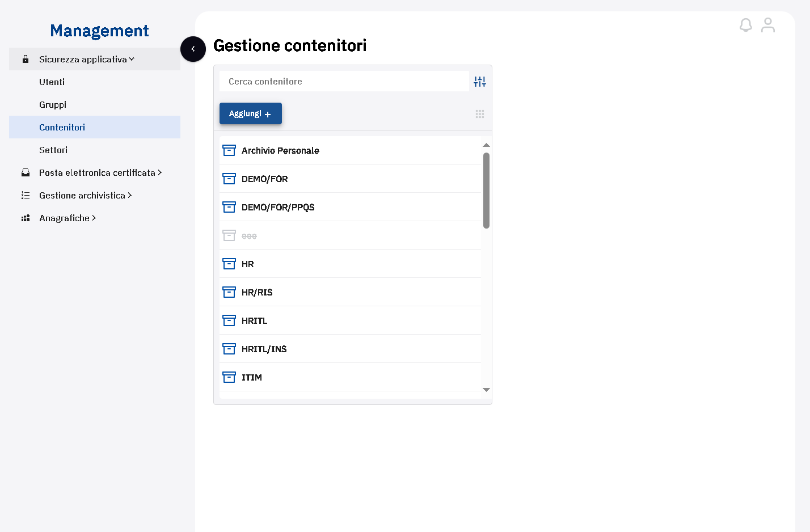The height and width of the screenshot is (532, 810).
Task: Click the Management title link
Action: pyautogui.click(x=99, y=31)
